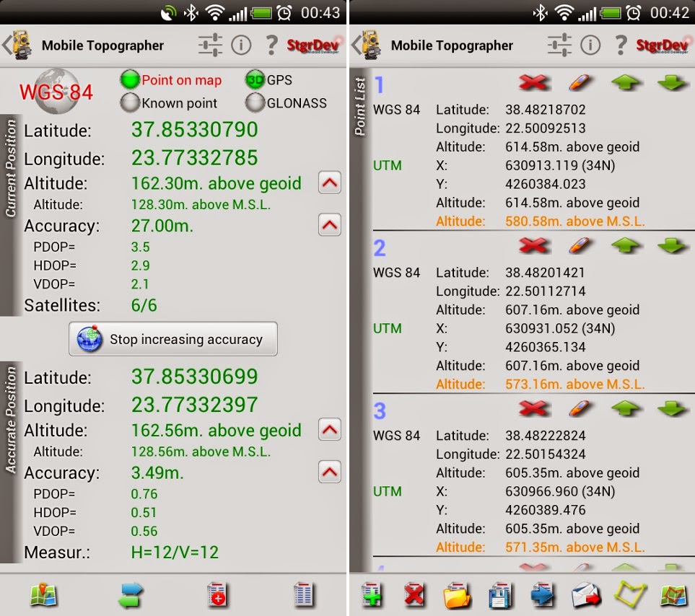695x616 pixels.
Task: Go back via right screen app icon
Action: pyautogui.click(x=367, y=45)
